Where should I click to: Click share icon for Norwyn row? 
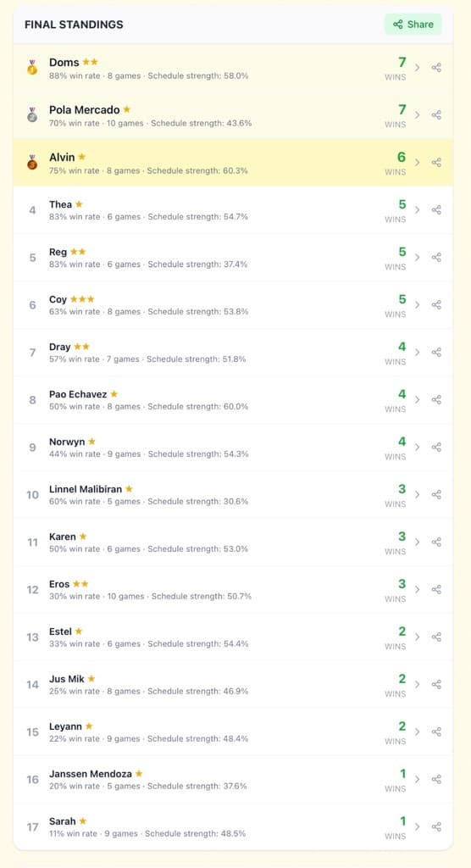[x=436, y=447]
